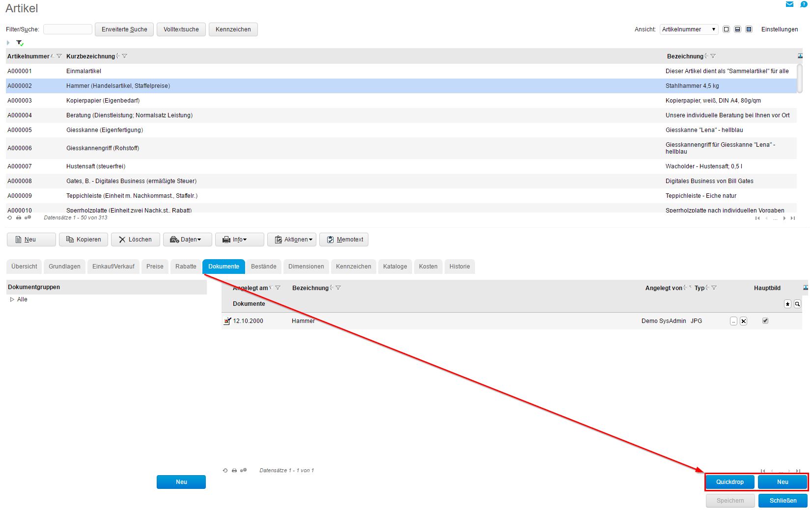Click the Quickdrop button
812x510 pixels.
pos(729,482)
